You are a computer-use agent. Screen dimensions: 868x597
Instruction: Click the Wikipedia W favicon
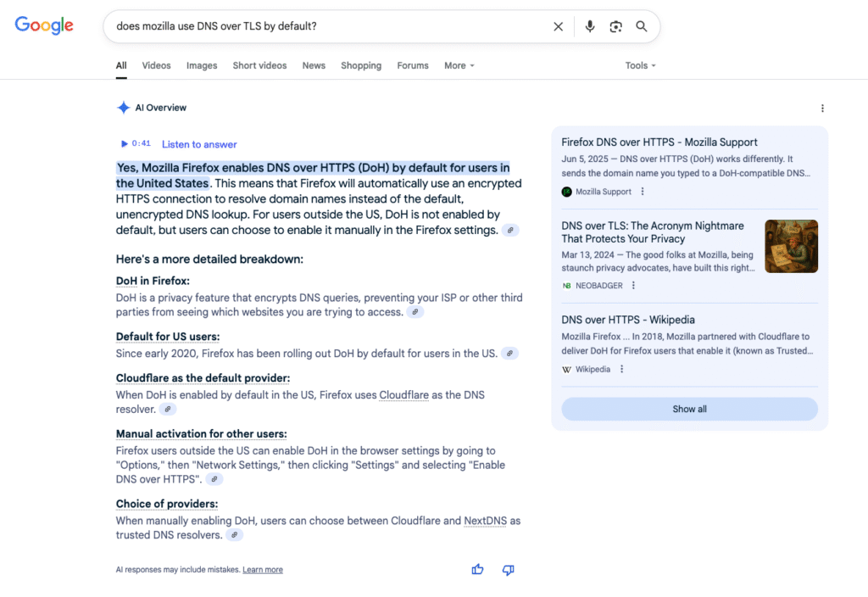point(566,370)
